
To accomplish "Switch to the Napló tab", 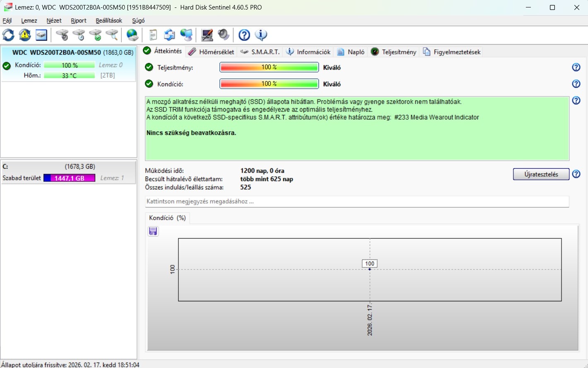I will 351,52.
